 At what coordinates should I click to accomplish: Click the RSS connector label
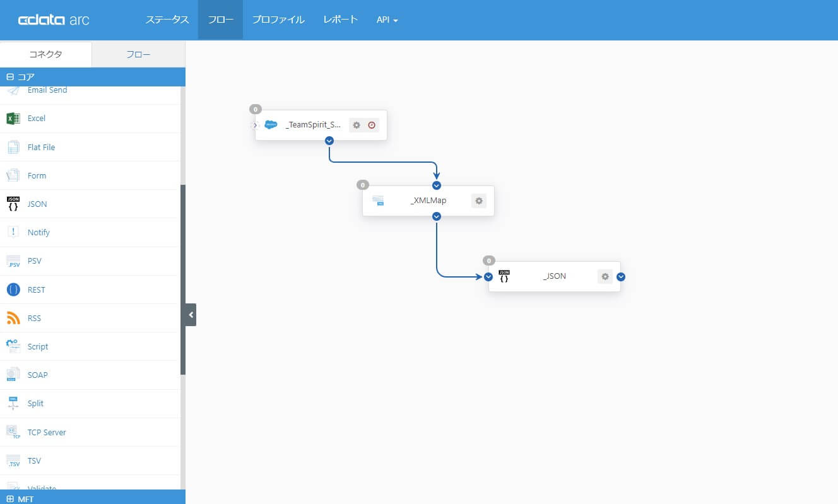pos(35,318)
